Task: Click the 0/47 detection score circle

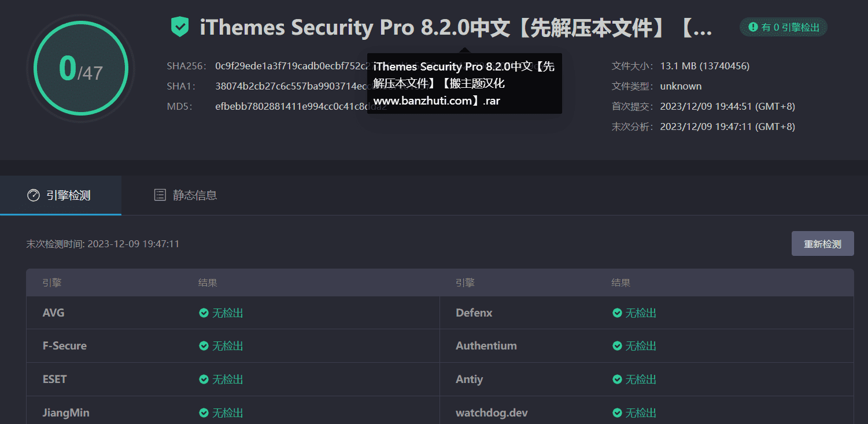Action: click(80, 69)
